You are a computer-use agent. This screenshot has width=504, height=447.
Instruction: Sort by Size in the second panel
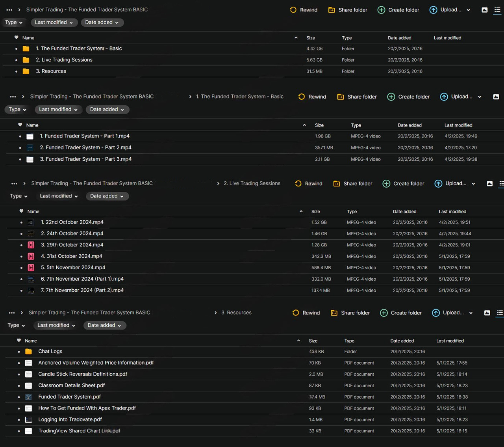pyautogui.click(x=319, y=125)
